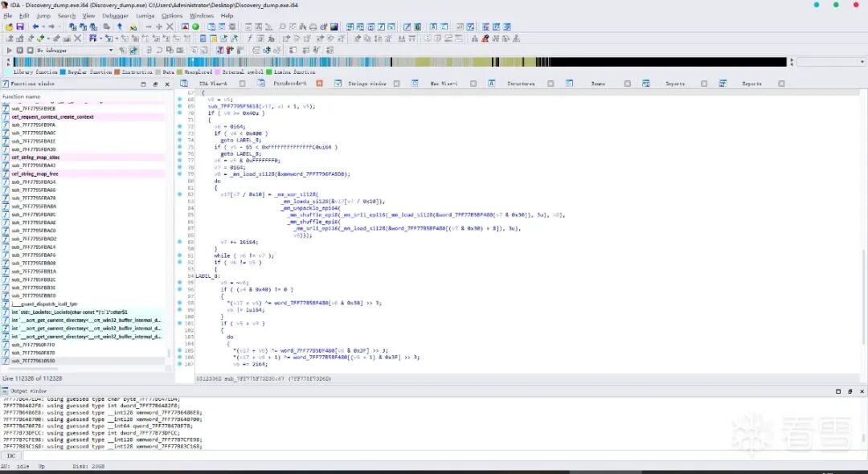
Task: Open dropdown arrow beside the forward arrow
Action: tap(59, 27)
